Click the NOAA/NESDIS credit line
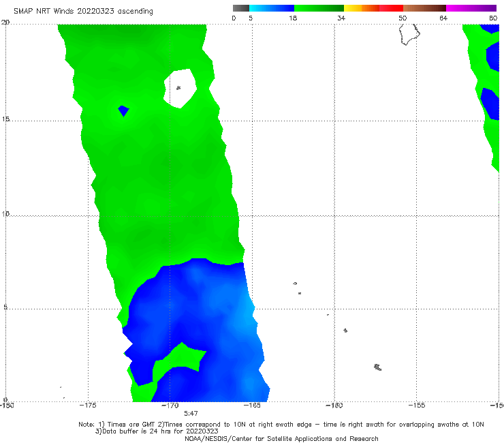Viewport: 504px width, 443px height. pyautogui.click(x=281, y=438)
